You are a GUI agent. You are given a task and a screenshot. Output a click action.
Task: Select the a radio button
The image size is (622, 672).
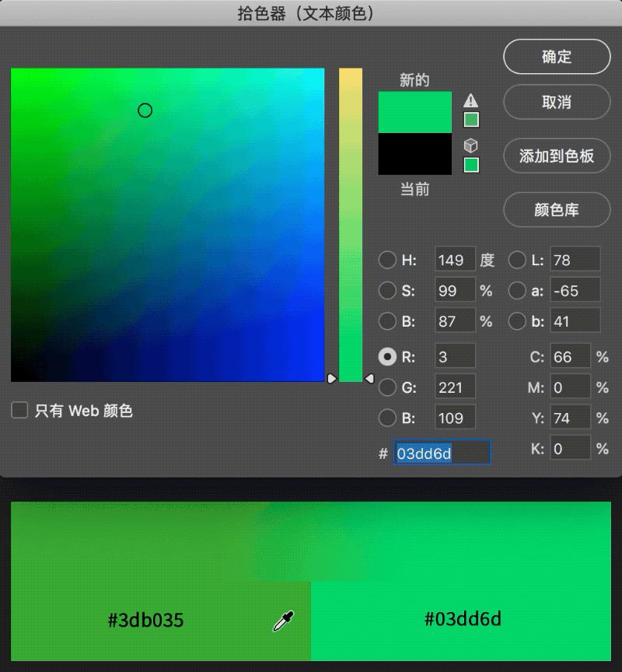(517, 290)
